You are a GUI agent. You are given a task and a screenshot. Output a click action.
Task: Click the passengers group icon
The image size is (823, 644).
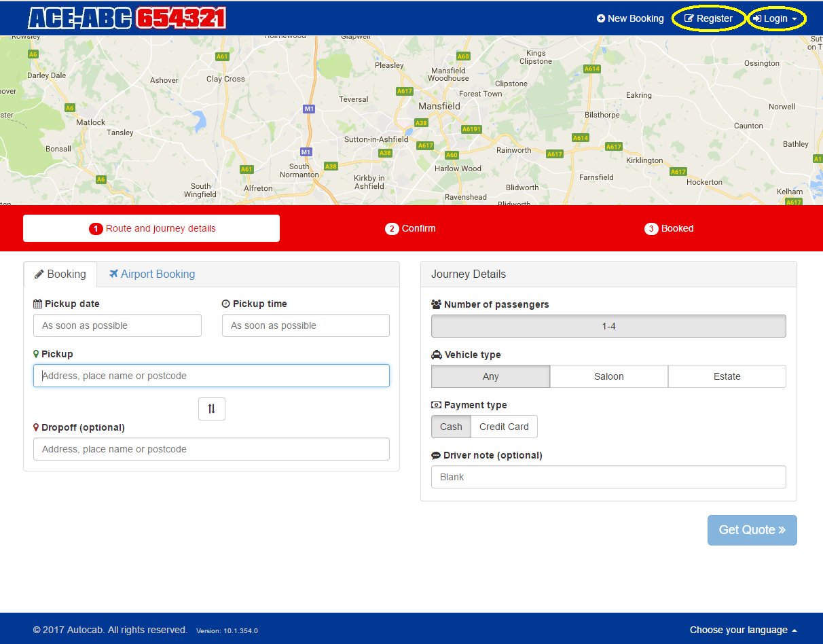[437, 304]
